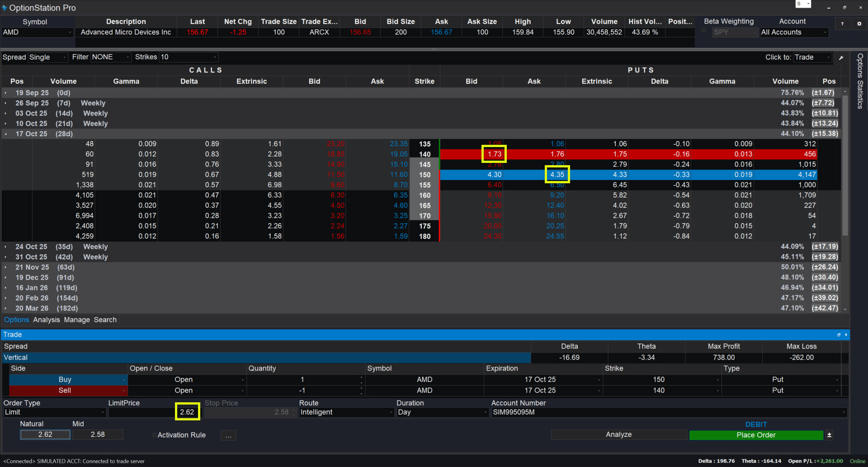Tick the Activation Rule checkbox

(x=155, y=435)
